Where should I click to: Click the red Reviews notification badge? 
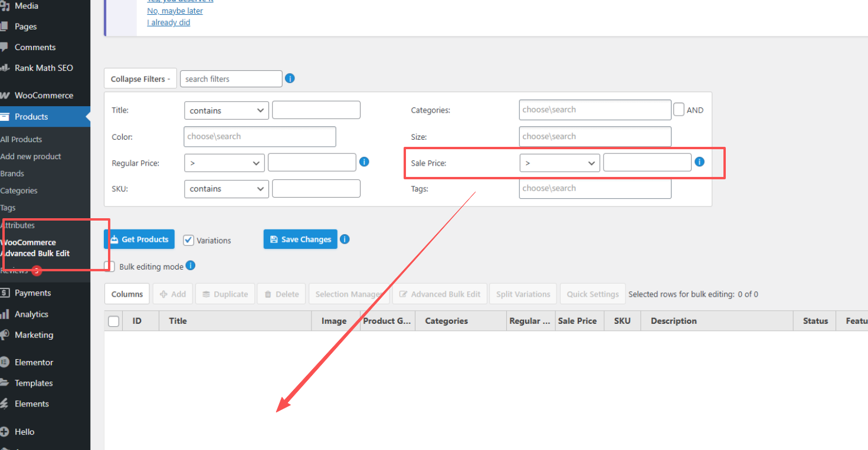[x=36, y=271]
